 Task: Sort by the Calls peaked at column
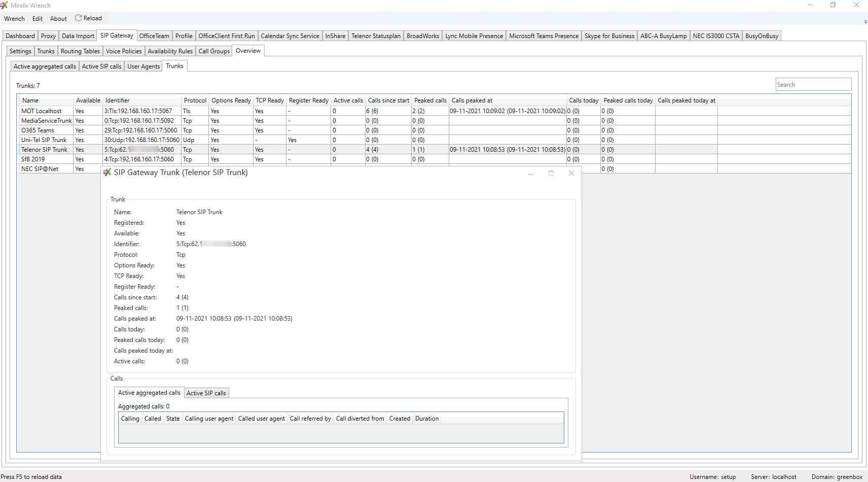tap(508, 100)
